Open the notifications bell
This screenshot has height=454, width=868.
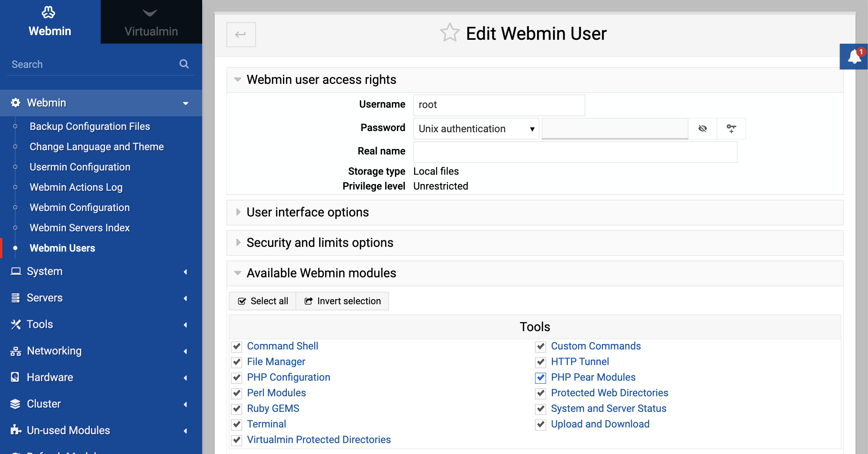pyautogui.click(x=854, y=57)
